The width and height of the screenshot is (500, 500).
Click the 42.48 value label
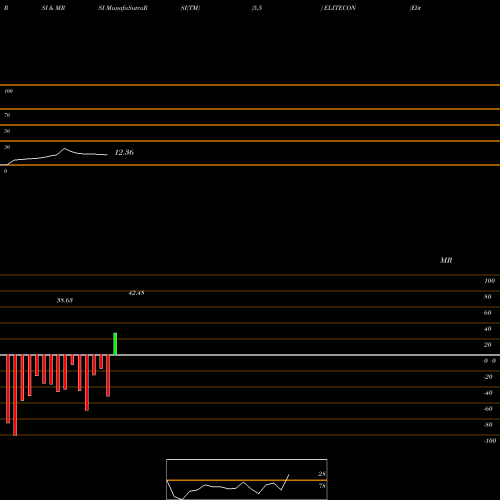tap(136, 293)
